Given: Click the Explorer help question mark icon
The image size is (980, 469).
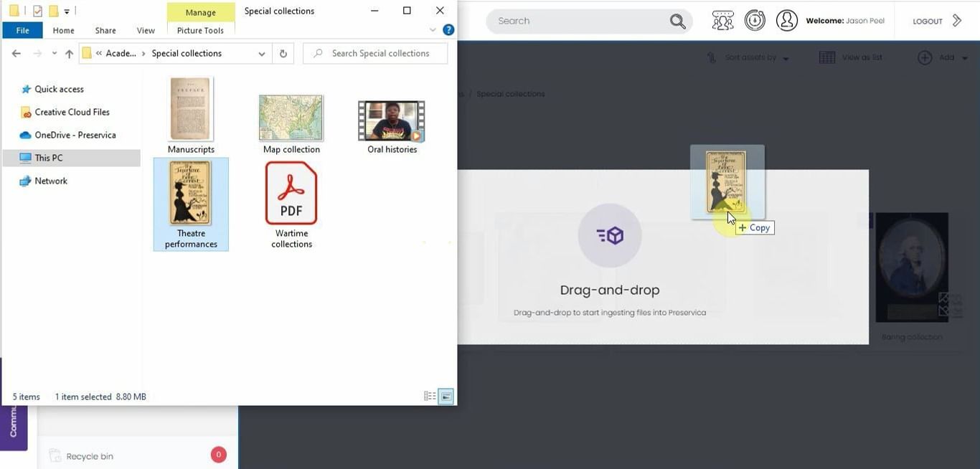Looking at the screenshot, I should pos(448,30).
